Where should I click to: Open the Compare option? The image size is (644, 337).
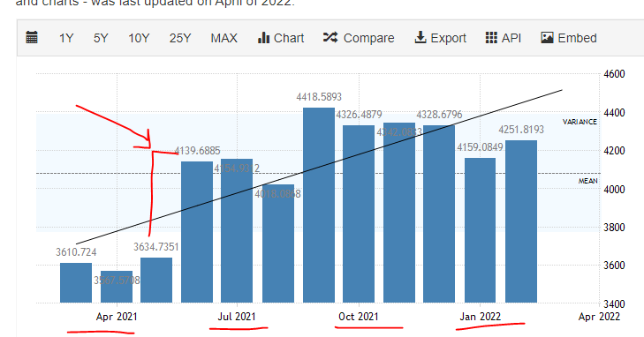point(359,38)
